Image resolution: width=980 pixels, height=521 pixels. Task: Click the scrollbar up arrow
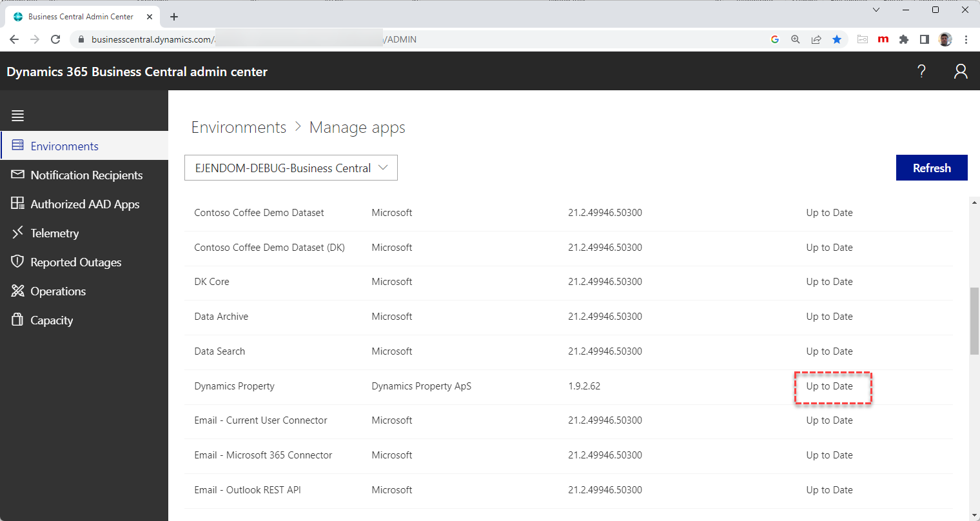pyautogui.click(x=974, y=202)
